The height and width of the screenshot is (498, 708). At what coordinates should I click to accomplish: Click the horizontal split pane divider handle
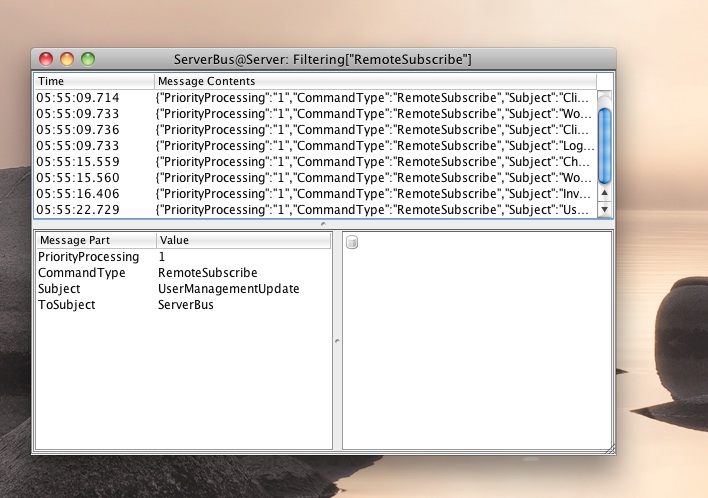click(323, 224)
